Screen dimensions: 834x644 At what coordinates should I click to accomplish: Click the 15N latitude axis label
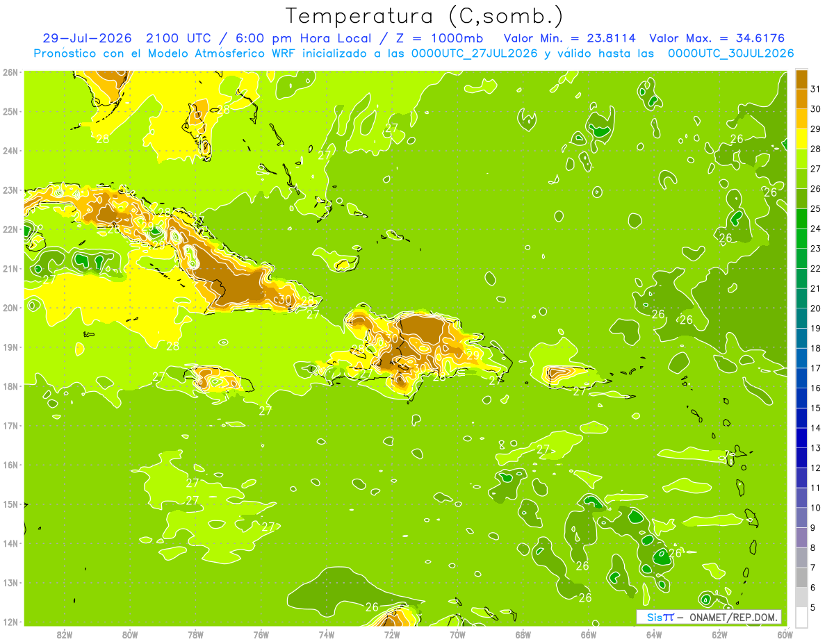tap(10, 504)
